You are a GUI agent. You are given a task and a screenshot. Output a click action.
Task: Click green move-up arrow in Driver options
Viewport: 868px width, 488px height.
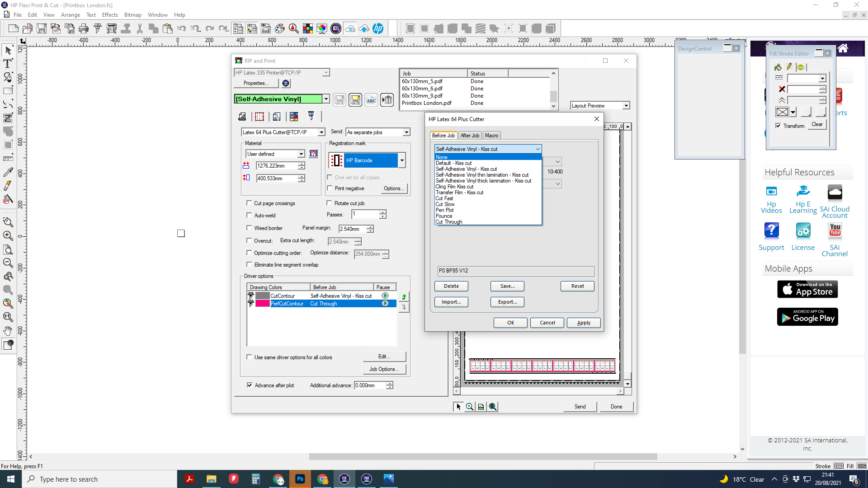tap(404, 297)
